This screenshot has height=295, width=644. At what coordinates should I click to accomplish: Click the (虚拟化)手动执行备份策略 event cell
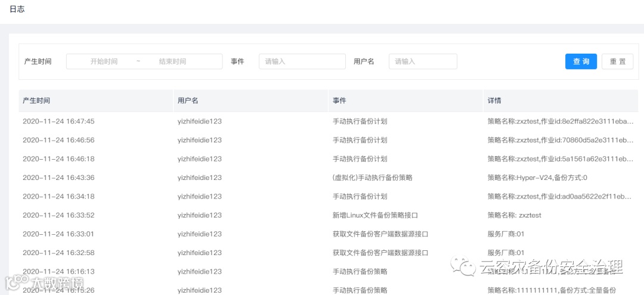373,178
